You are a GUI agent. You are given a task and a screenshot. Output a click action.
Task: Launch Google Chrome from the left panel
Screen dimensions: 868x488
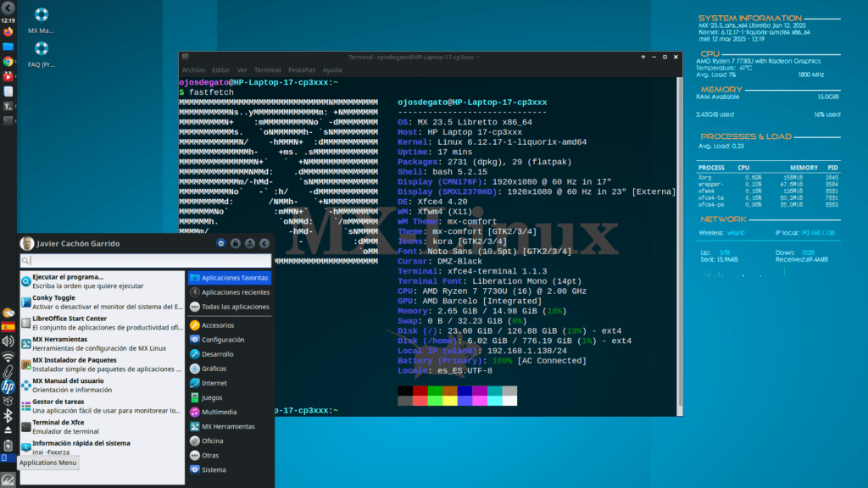[x=8, y=61]
